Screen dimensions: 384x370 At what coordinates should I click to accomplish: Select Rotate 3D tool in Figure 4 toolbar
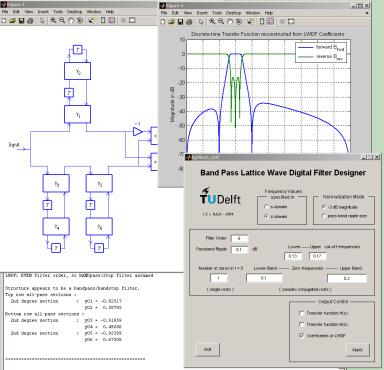(x=239, y=22)
